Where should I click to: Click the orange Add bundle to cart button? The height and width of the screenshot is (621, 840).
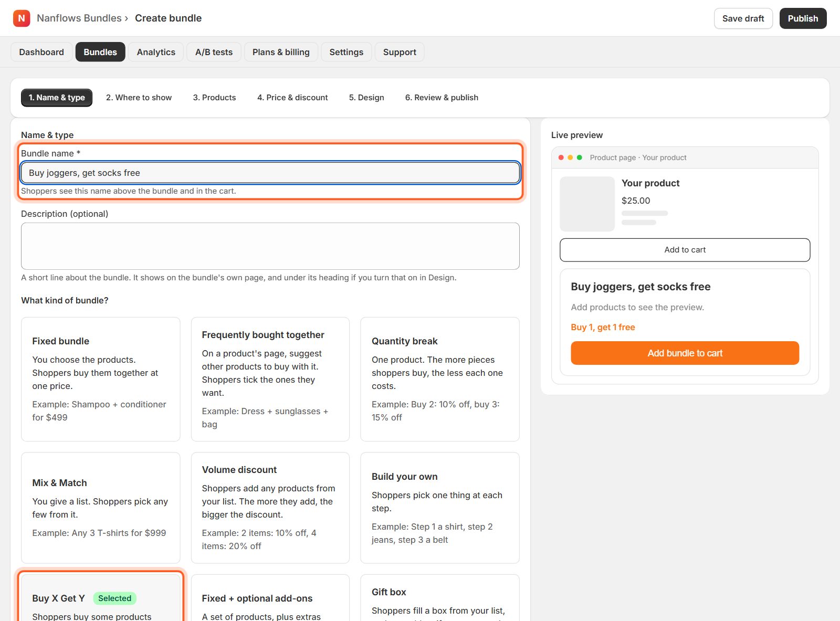tap(685, 353)
